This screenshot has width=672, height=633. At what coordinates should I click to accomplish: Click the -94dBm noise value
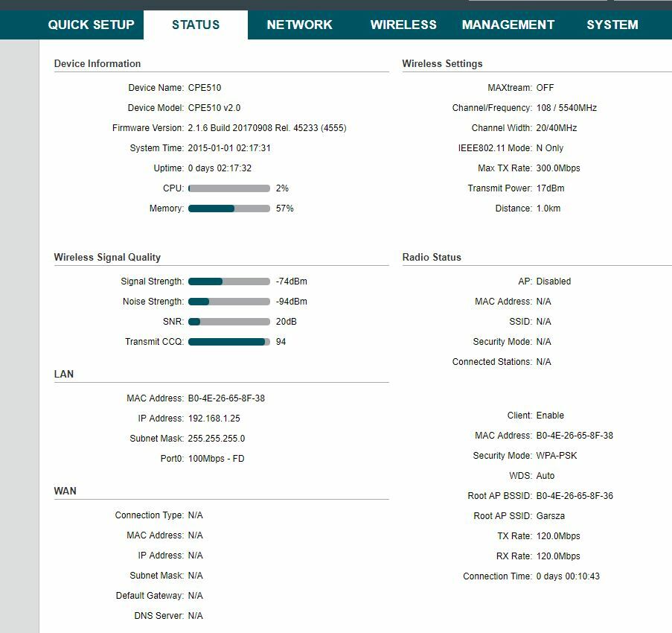pyautogui.click(x=292, y=302)
